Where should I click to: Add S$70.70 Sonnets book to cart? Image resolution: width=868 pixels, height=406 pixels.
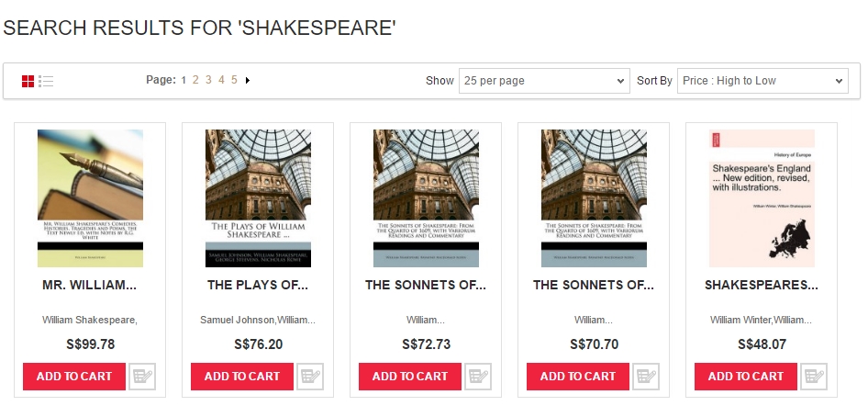[x=578, y=377]
